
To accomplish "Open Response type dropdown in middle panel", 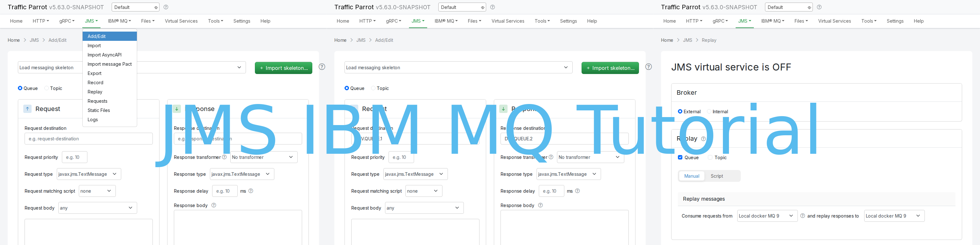I will [568, 174].
